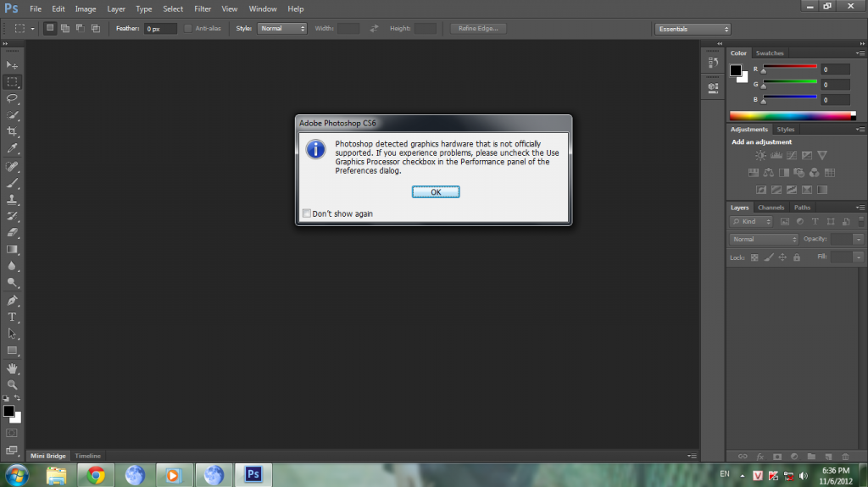
Task: Open the History panel icon
Action: [x=713, y=63]
